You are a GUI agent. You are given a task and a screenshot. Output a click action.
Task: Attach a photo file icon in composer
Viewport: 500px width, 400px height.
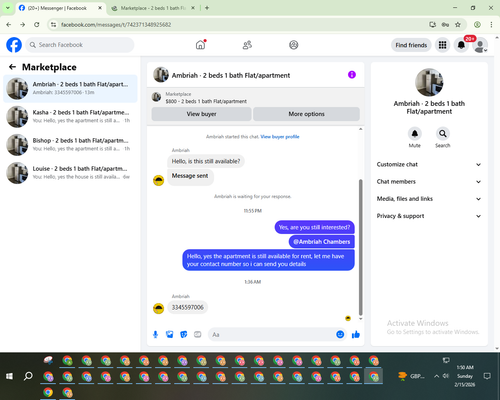170,334
